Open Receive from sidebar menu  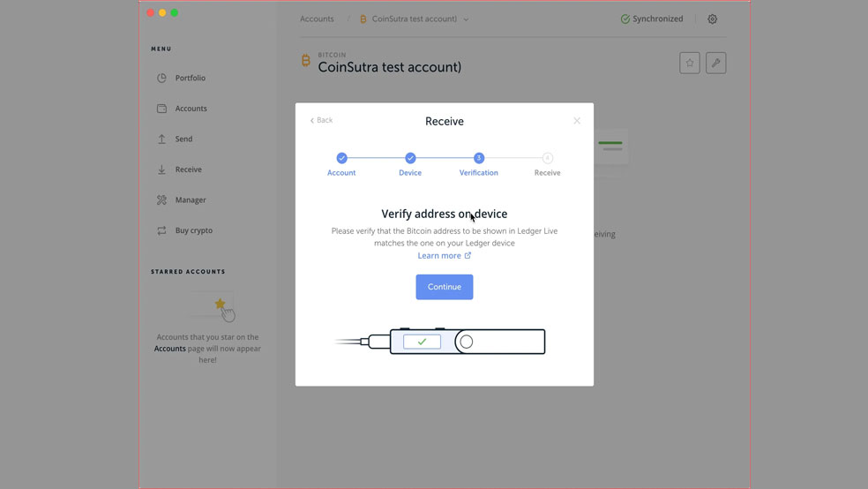point(188,169)
